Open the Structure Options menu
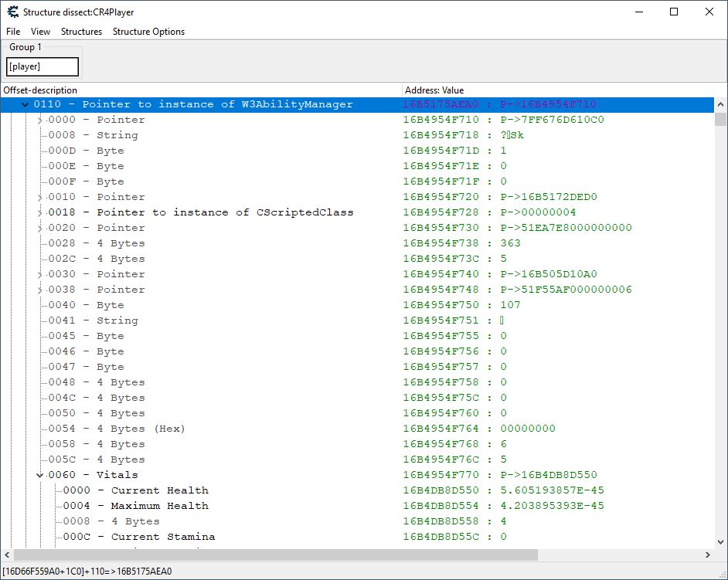Screen dimensions: 728x580 (x=148, y=32)
